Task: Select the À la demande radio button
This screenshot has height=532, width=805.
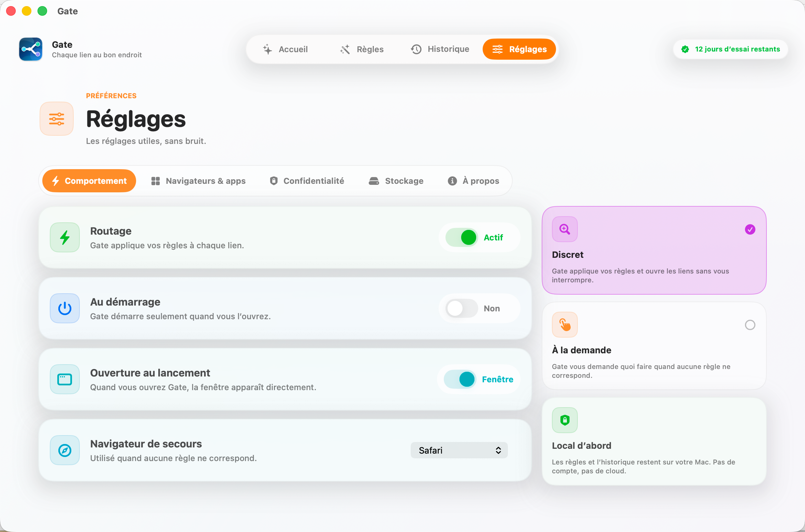Action: click(750, 325)
